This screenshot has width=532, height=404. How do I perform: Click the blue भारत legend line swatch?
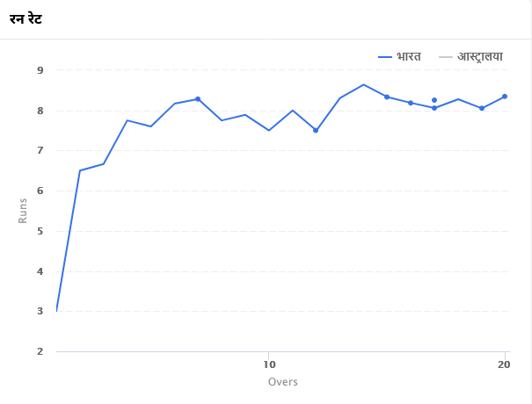click(384, 57)
